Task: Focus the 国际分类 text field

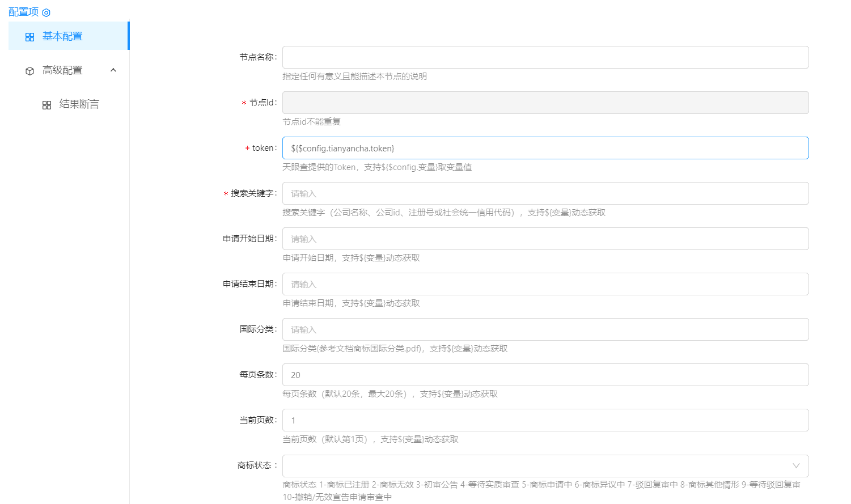Action: pos(545,329)
